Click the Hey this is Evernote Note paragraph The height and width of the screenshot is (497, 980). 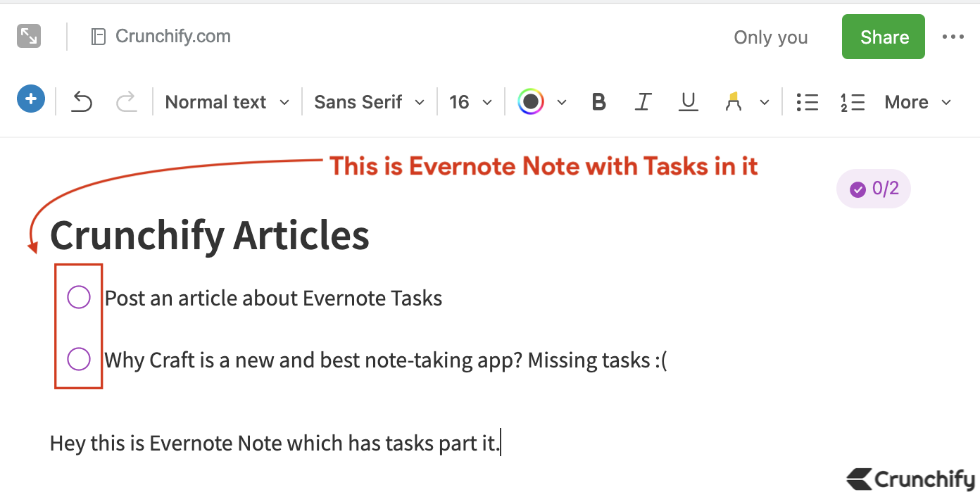[x=275, y=443]
